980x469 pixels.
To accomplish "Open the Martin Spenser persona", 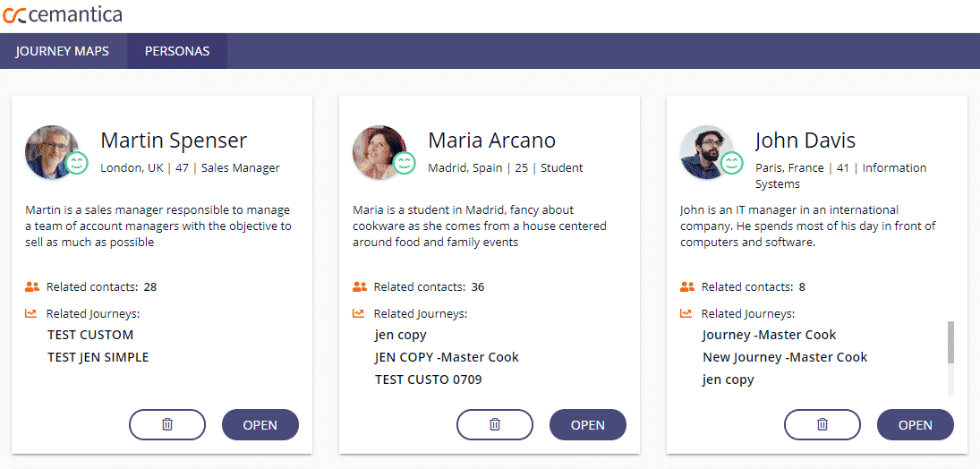I will click(260, 424).
